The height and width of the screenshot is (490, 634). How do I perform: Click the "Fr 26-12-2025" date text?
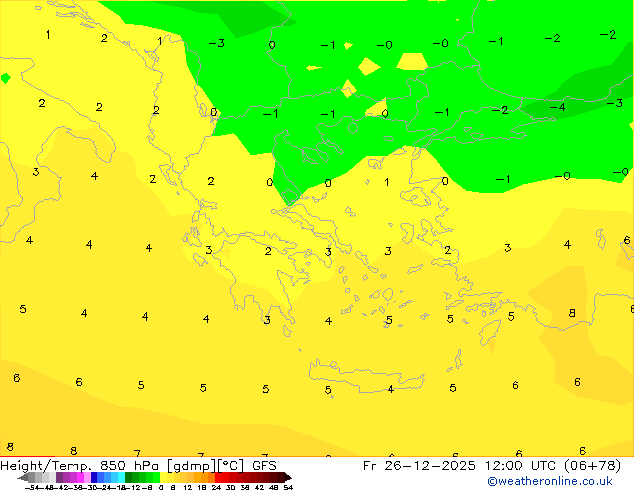(419, 466)
